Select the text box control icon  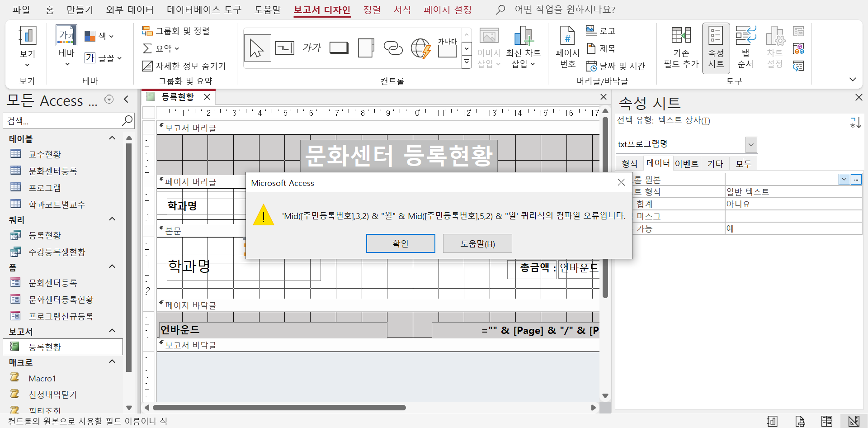pyautogui.click(x=285, y=48)
